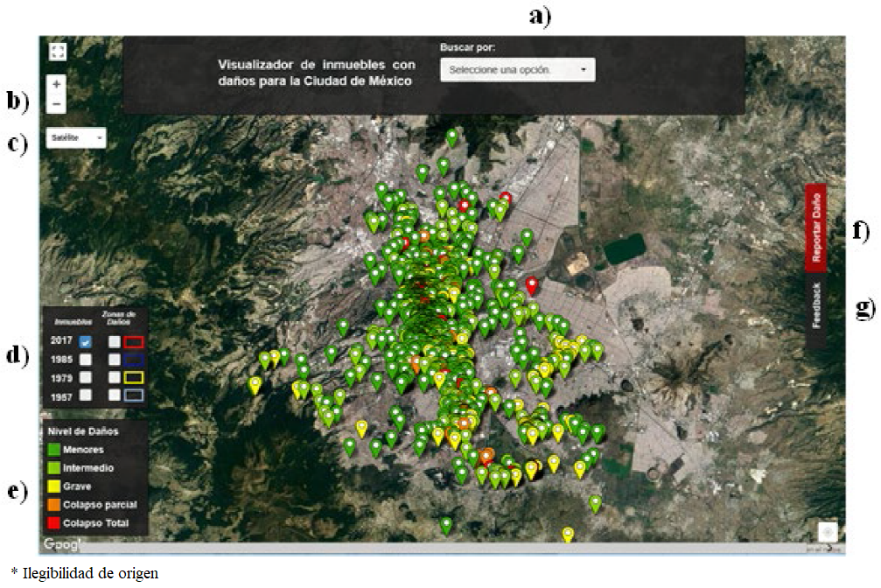The width and height of the screenshot is (881, 588).
Task: Click the red Colapso Total legend swatch
Action: click(x=53, y=523)
